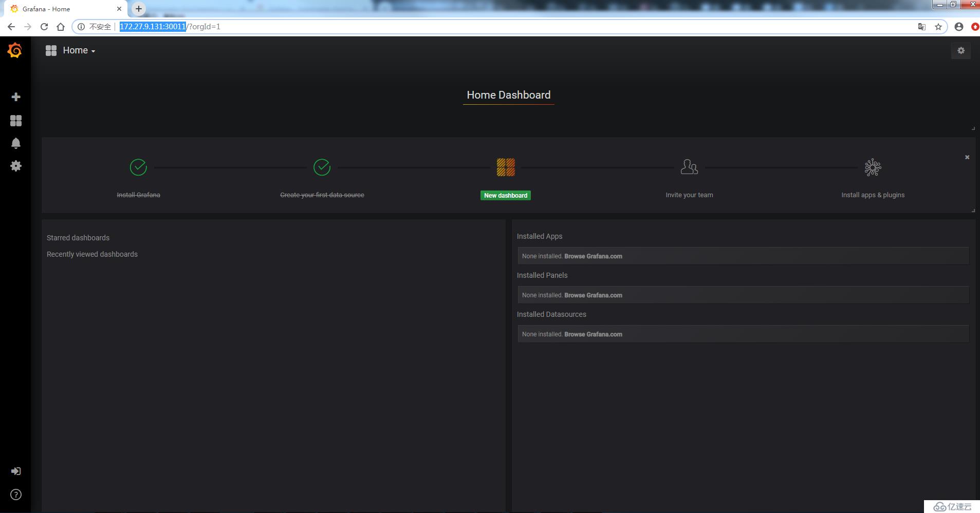Viewport: 980px width, 513px height.
Task: Click the getting started panel resize handle
Action: (973, 211)
